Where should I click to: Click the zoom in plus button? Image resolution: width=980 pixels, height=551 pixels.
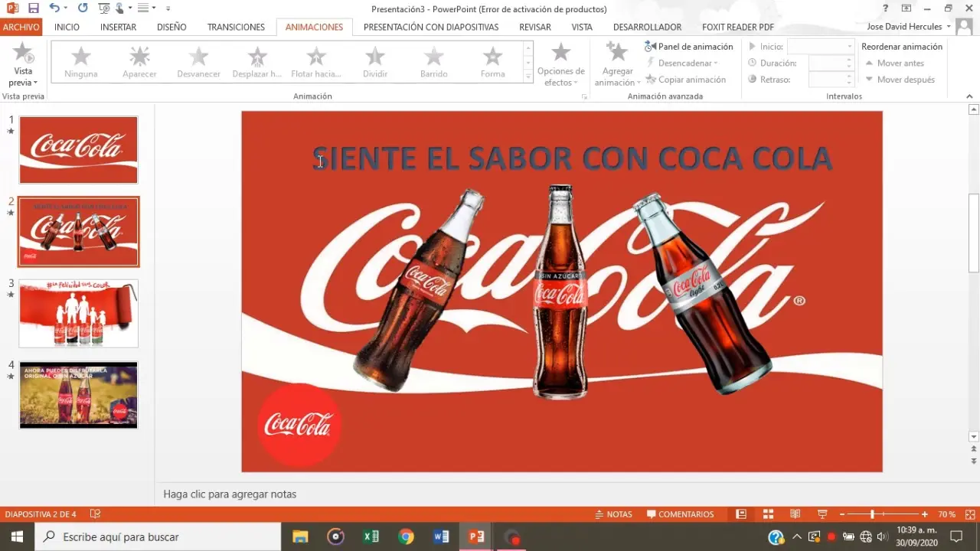pyautogui.click(x=925, y=514)
